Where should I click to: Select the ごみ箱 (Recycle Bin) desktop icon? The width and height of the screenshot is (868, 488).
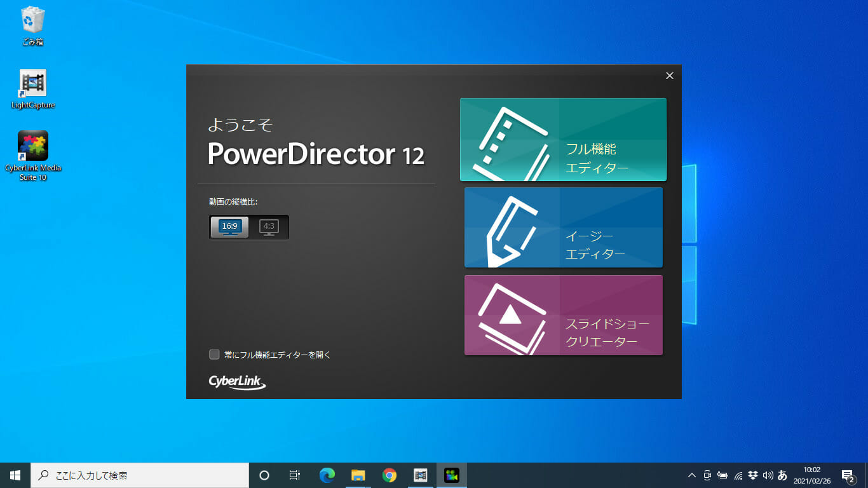point(32,26)
